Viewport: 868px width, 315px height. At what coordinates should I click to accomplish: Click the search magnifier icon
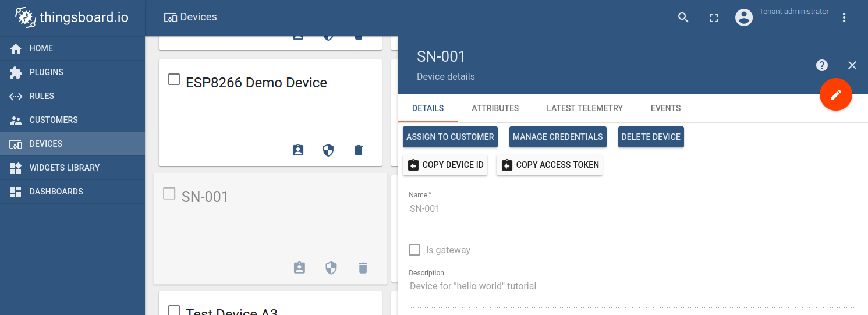coord(683,17)
